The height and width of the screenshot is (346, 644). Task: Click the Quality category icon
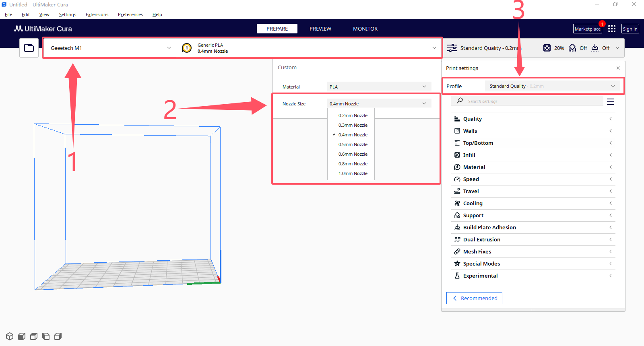coord(457,119)
